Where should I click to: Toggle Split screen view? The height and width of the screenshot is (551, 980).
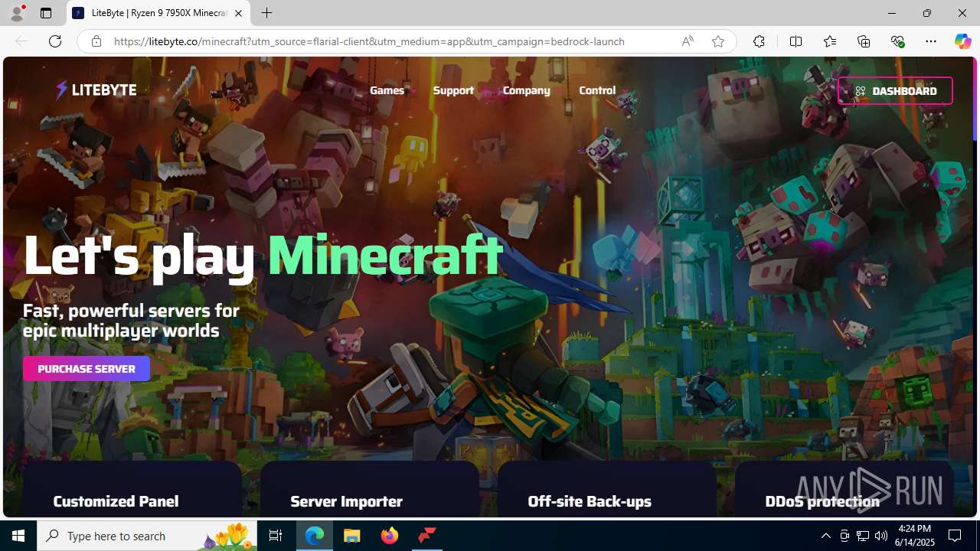[795, 41]
